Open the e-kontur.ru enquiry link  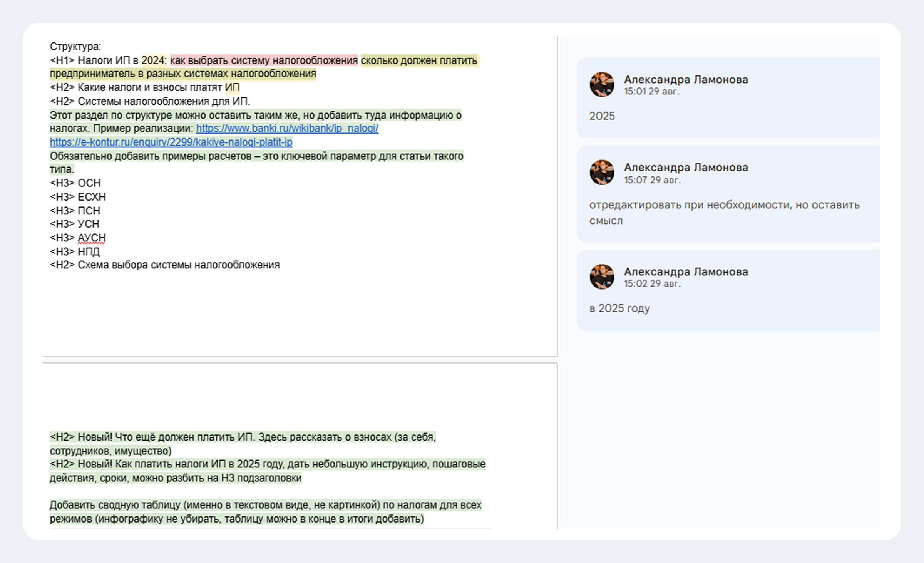(171, 142)
